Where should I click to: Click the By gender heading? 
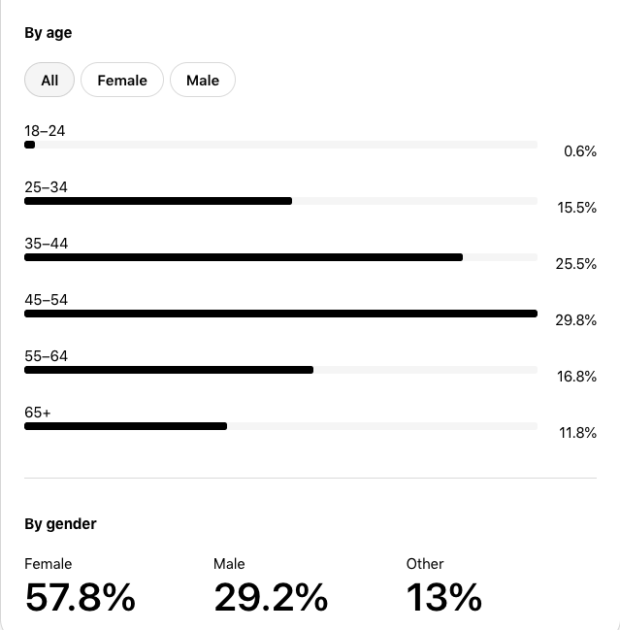tap(60, 523)
